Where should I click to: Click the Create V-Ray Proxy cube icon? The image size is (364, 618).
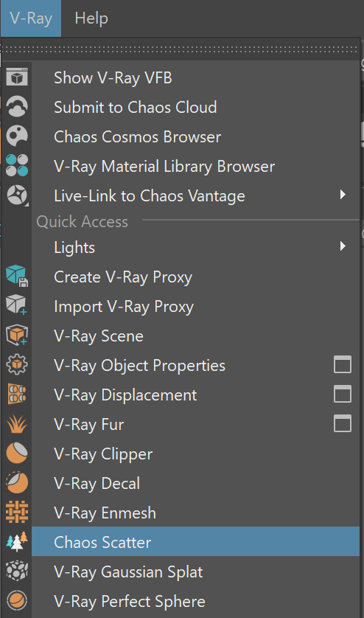click(x=16, y=276)
